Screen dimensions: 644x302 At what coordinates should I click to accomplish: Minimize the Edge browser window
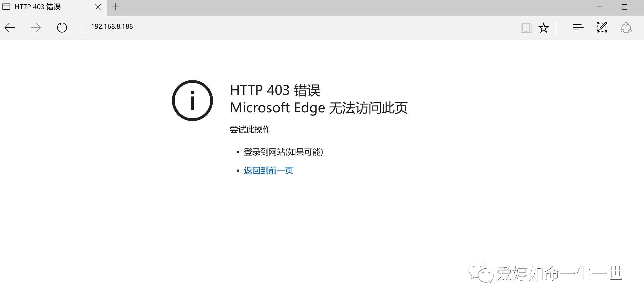[599, 7]
